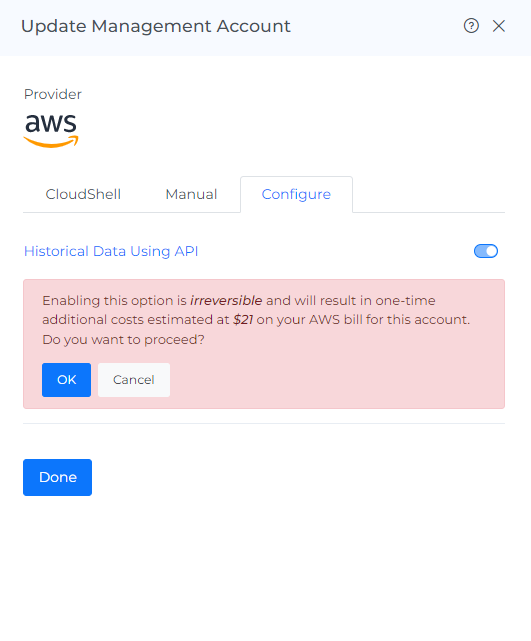The image size is (531, 641).
Task: Click the Historical Data Using API label
Action: click(111, 251)
